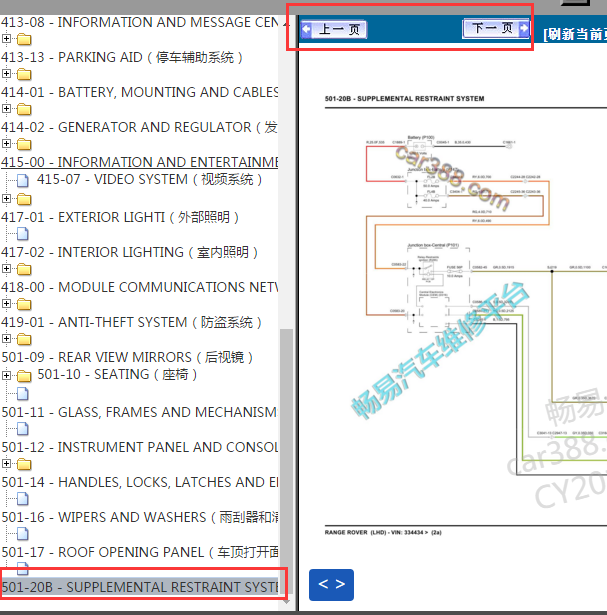Expand the plus box under 414-01 BATTERY, MOUNTING
607x615 pixels.
6,108
